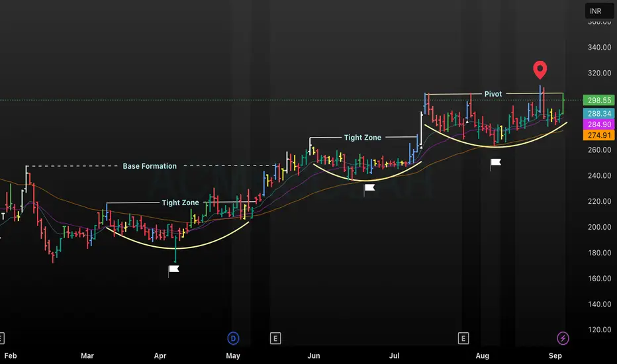Screen dimensions: 617x364
Task: Select the Tight Zone label near June
Action: point(362,138)
